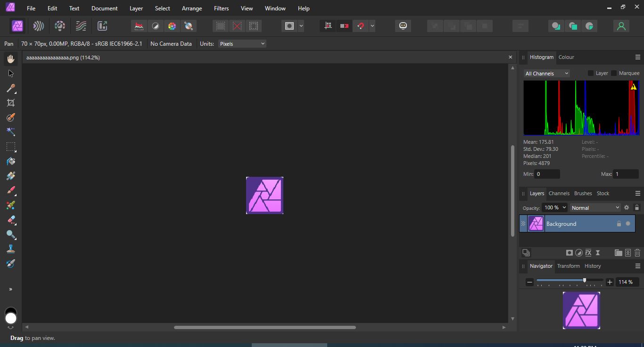The image size is (644, 347).
Task: Add a mask layer in Layers panel
Action: (x=570, y=253)
